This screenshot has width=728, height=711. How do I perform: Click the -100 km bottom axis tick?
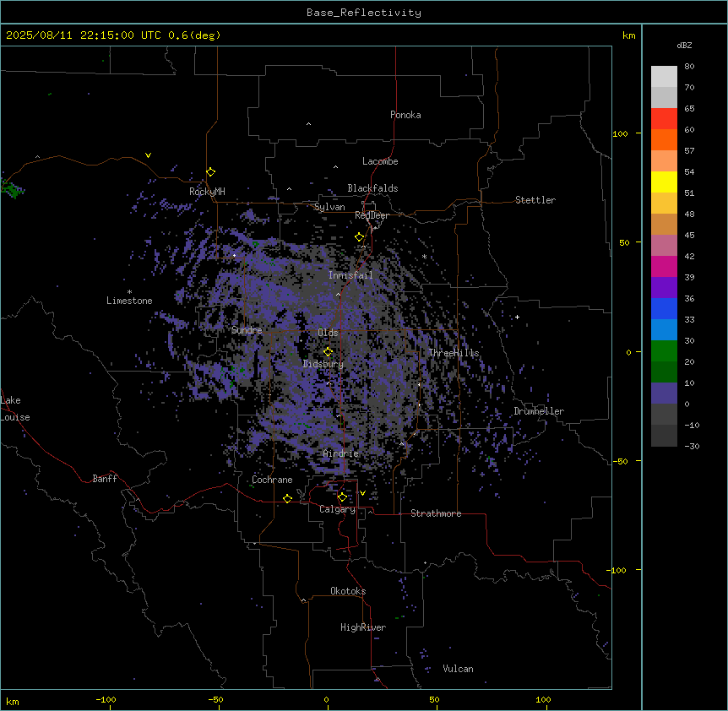(x=106, y=699)
